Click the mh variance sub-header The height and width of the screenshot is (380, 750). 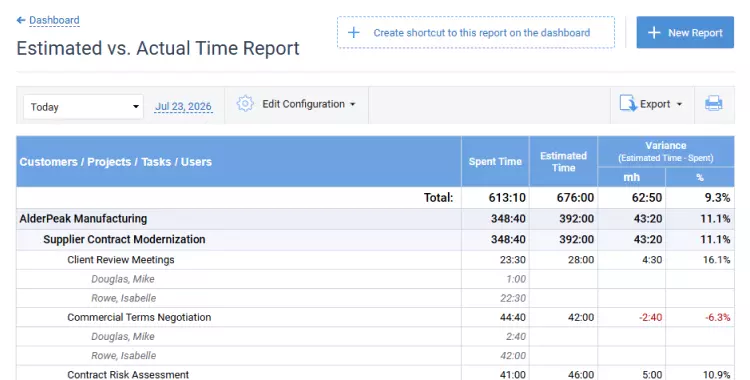[x=631, y=177]
